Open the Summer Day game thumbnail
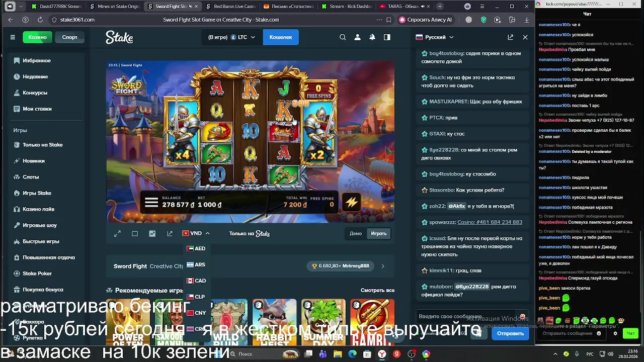 (x=324, y=322)
